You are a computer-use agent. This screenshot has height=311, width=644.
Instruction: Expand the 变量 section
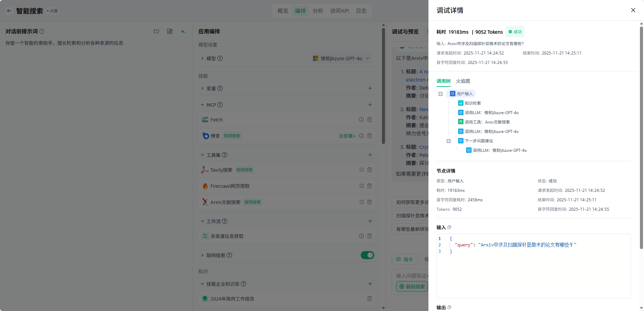202,88
